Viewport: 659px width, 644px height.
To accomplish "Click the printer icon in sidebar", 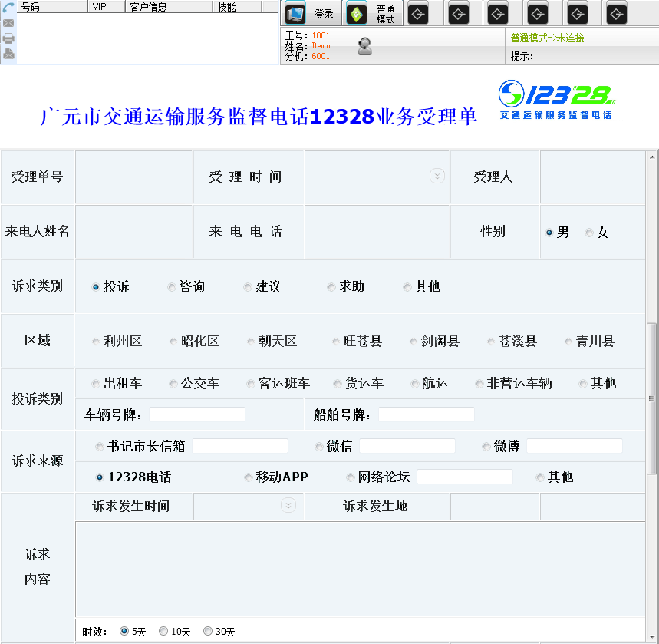I will [8, 38].
